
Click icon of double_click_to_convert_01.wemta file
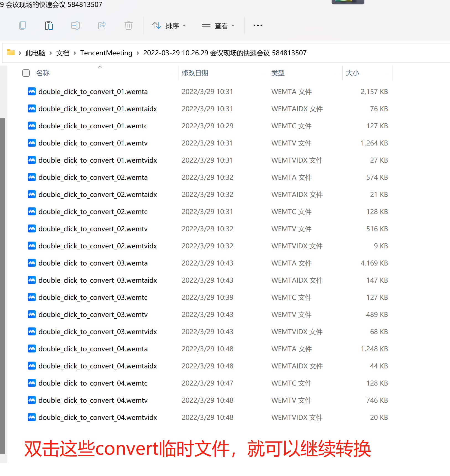click(x=32, y=92)
